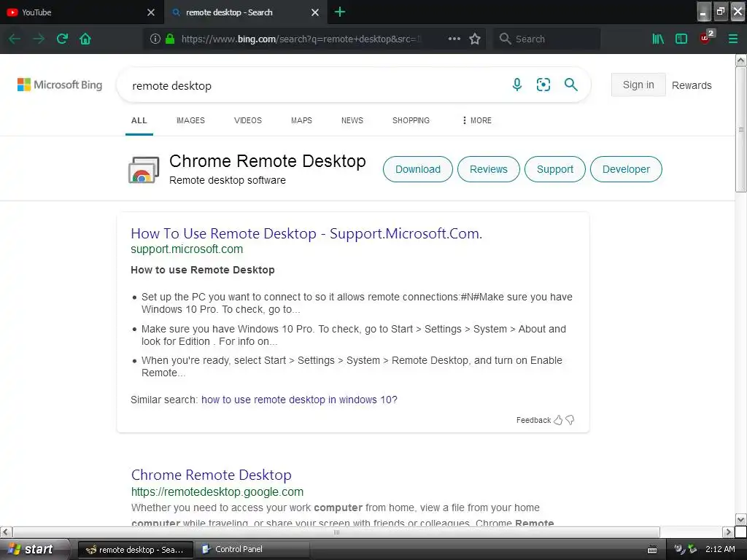Click the Sign in button
Viewport: 747px width, 560px height.
tap(638, 85)
